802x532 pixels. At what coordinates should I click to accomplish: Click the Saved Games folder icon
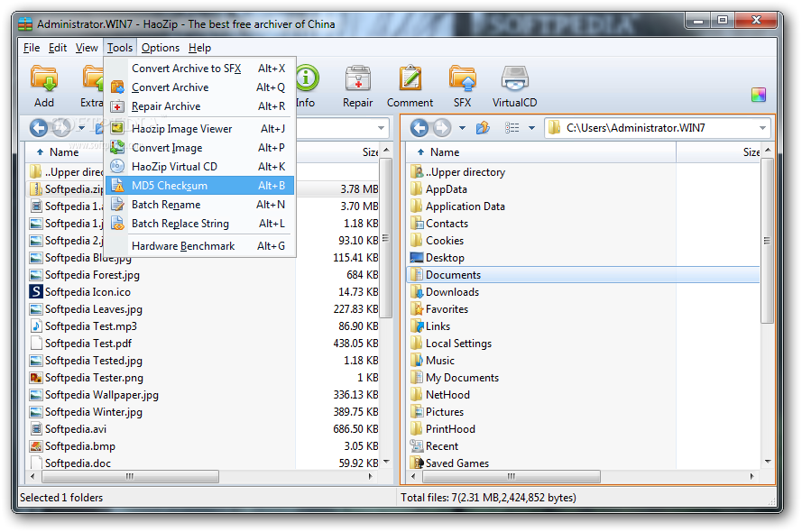417,463
